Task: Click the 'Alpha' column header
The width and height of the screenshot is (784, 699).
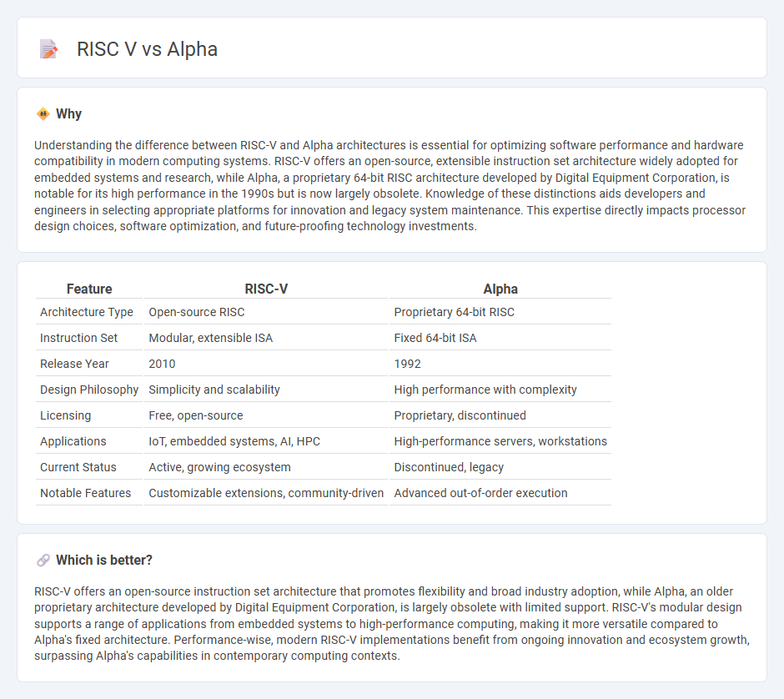Action: pyautogui.click(x=500, y=289)
